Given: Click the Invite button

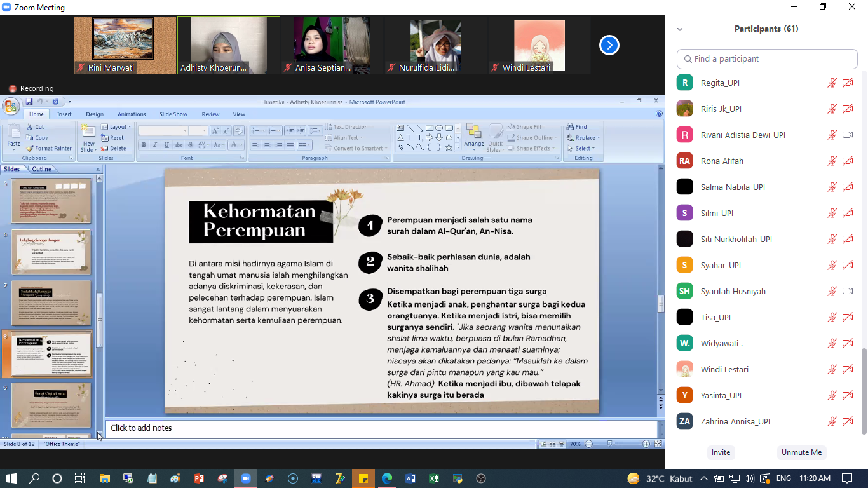Looking at the screenshot, I should click(721, 452).
